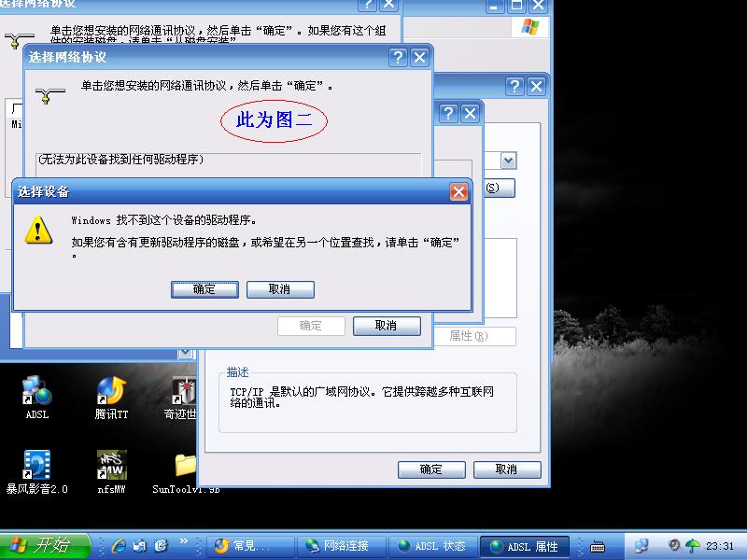The width and height of the screenshot is (747, 560).
Task: Click 取消 at bottom of properties dialog
Action: tap(507, 469)
